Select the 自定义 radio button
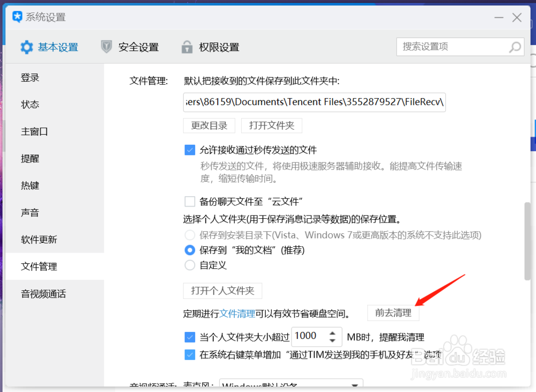This screenshot has width=536, height=392. 190,265
